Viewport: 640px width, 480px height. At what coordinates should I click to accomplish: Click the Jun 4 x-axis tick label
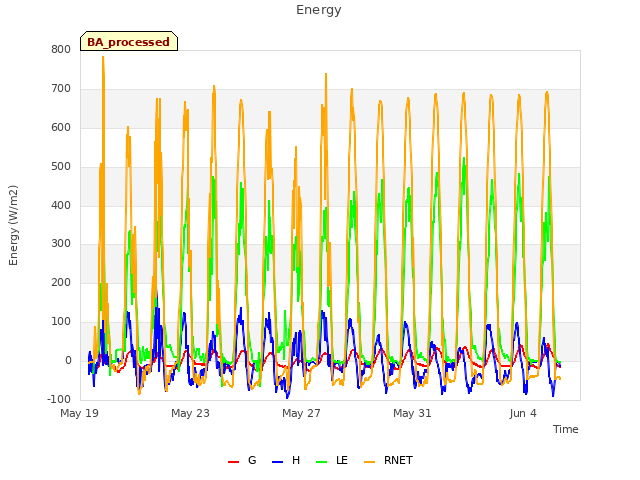[x=523, y=413]
